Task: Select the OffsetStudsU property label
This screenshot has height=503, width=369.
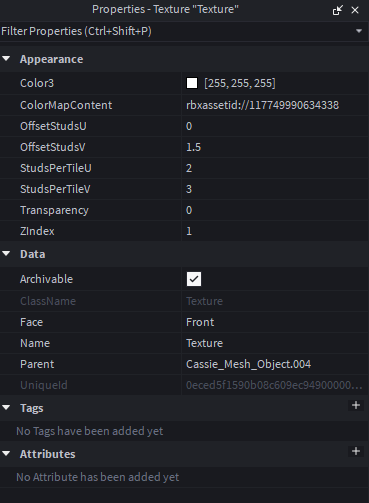Action: pyautogui.click(x=53, y=126)
